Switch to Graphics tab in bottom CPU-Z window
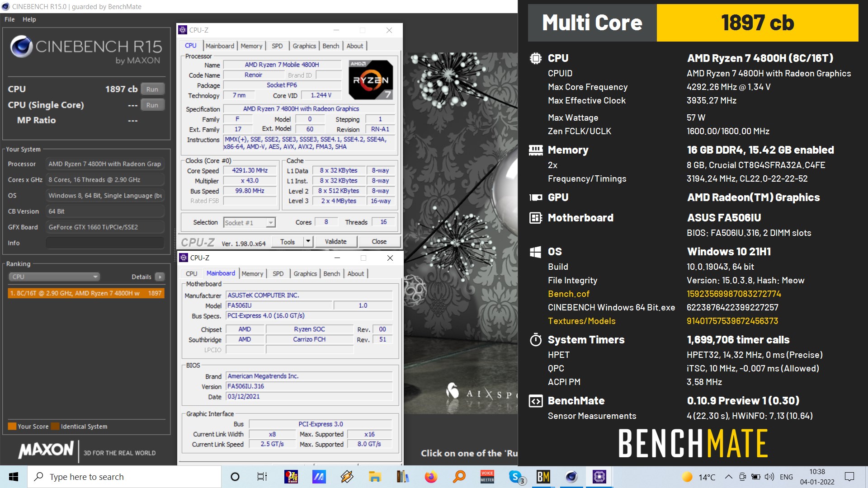Viewport: 868px width, 488px height. (x=305, y=273)
